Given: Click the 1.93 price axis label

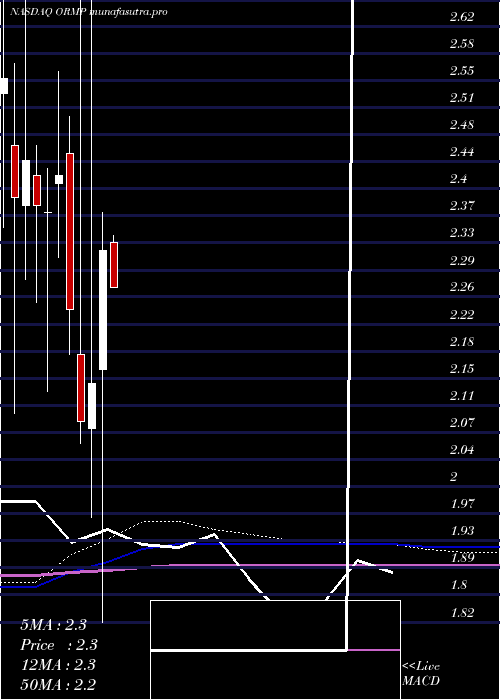Looking at the screenshot, I should tap(462, 531).
